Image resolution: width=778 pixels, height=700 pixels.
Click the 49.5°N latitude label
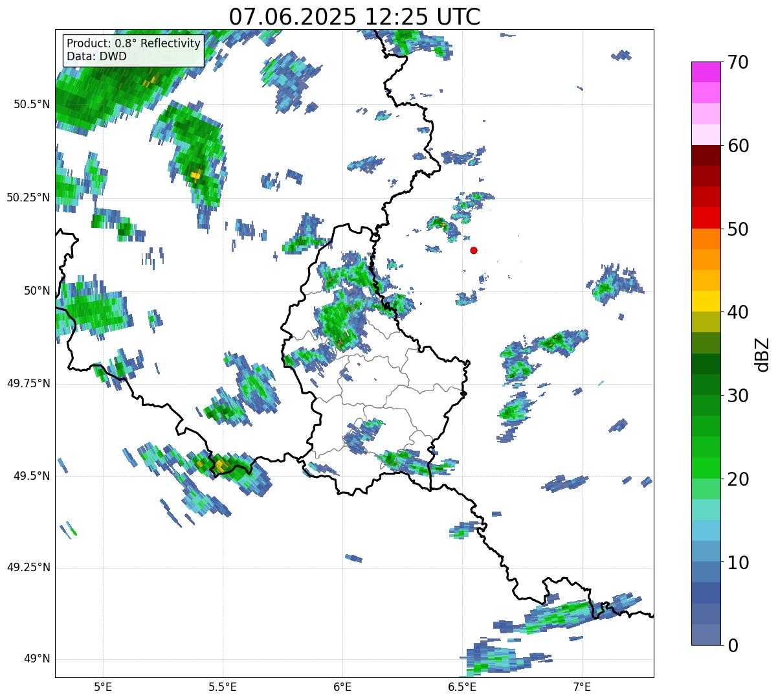pos(32,476)
